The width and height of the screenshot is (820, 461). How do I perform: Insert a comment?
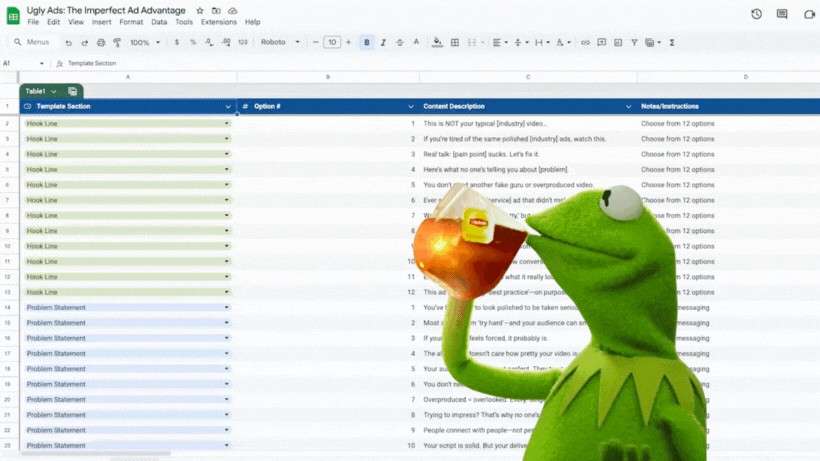[601, 42]
